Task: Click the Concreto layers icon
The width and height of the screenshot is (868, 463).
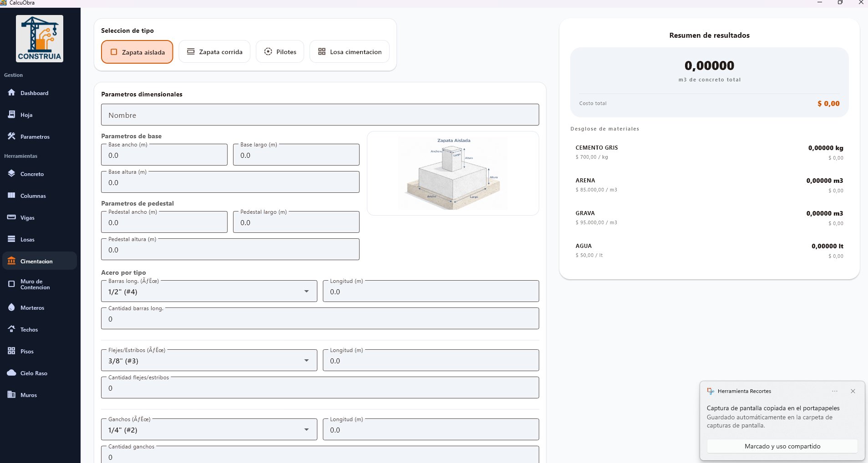Action: pyautogui.click(x=12, y=174)
